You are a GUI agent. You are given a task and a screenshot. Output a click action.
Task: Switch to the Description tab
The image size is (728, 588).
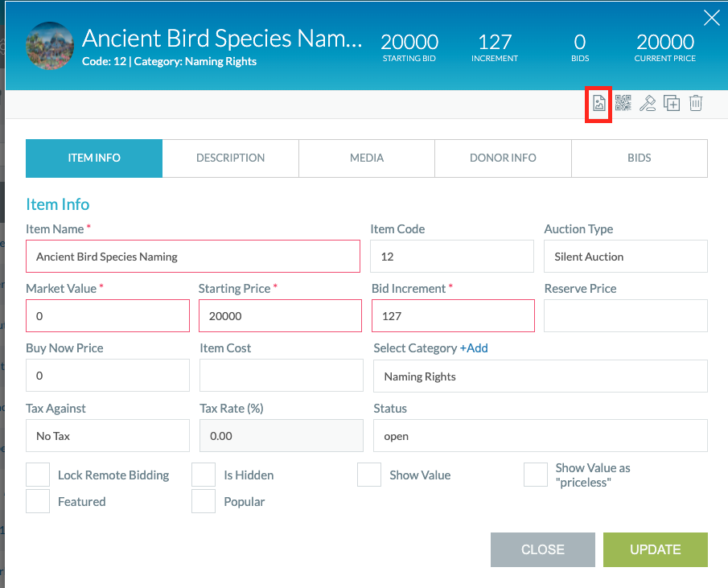tap(230, 158)
